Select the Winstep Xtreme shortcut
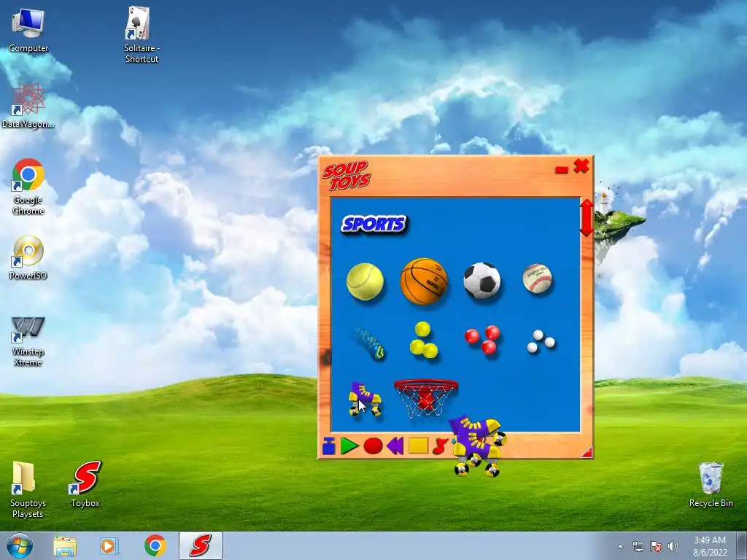 [x=28, y=342]
